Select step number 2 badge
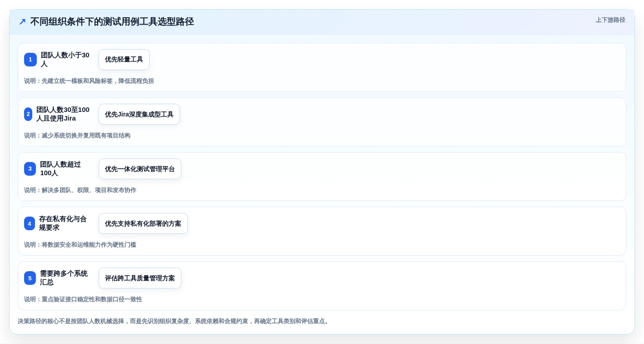This screenshot has width=644, height=344. tap(28, 114)
